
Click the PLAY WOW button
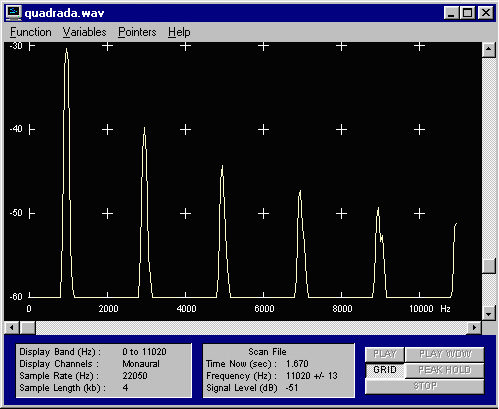[445, 354]
